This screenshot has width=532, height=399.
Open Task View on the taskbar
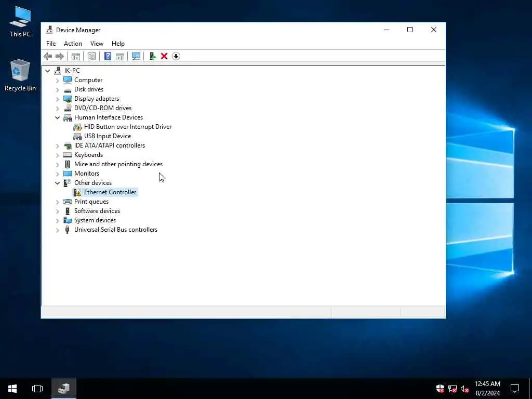[x=37, y=389]
